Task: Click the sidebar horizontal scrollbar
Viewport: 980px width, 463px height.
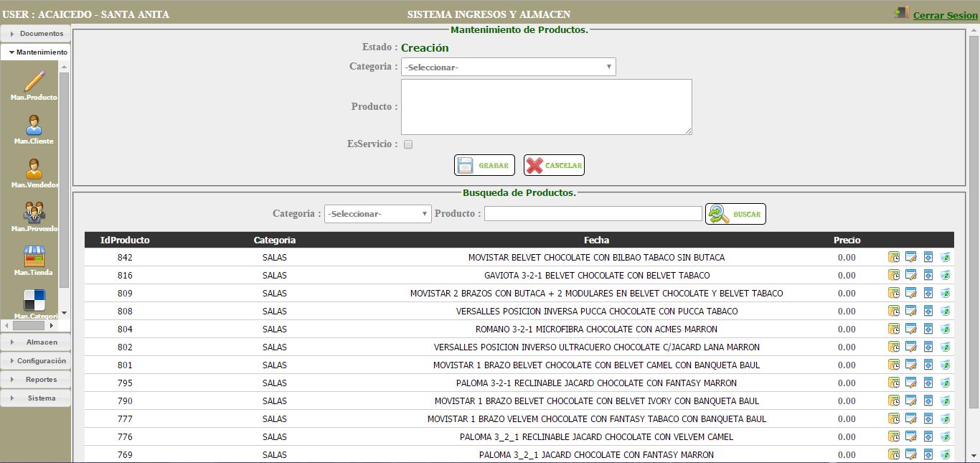Action: (29, 325)
